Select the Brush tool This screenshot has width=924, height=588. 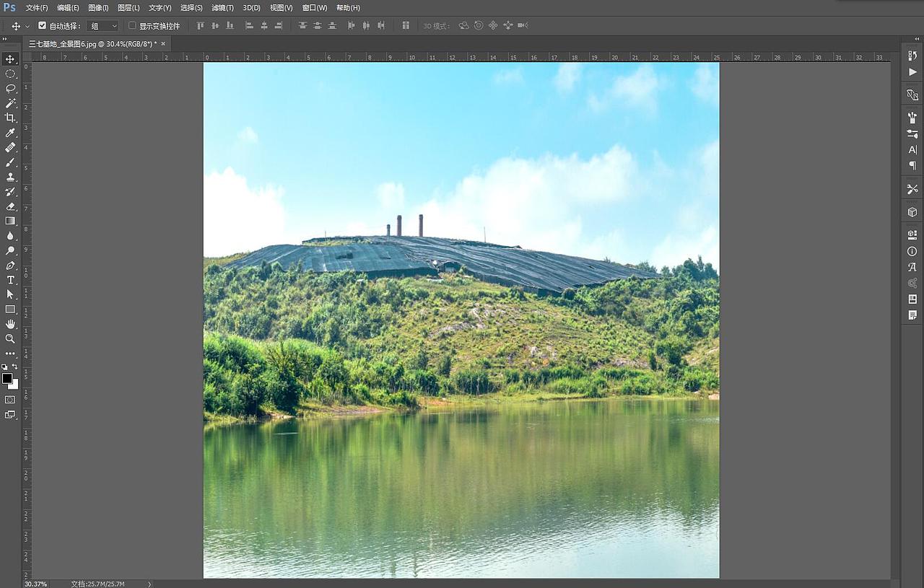(10, 162)
